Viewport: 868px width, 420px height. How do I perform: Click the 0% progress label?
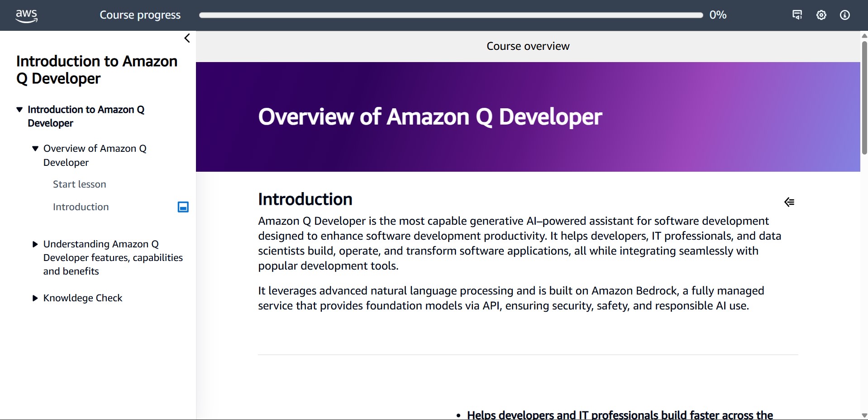tap(717, 15)
